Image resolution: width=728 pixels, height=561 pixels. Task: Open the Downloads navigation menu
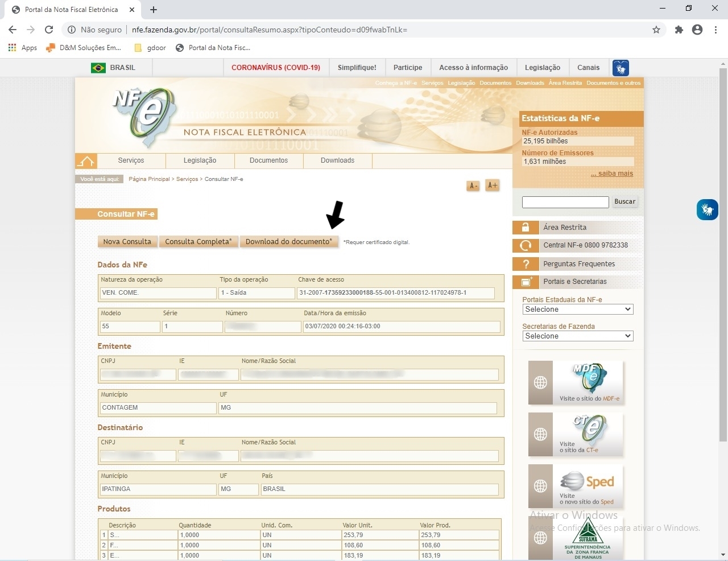pos(337,160)
